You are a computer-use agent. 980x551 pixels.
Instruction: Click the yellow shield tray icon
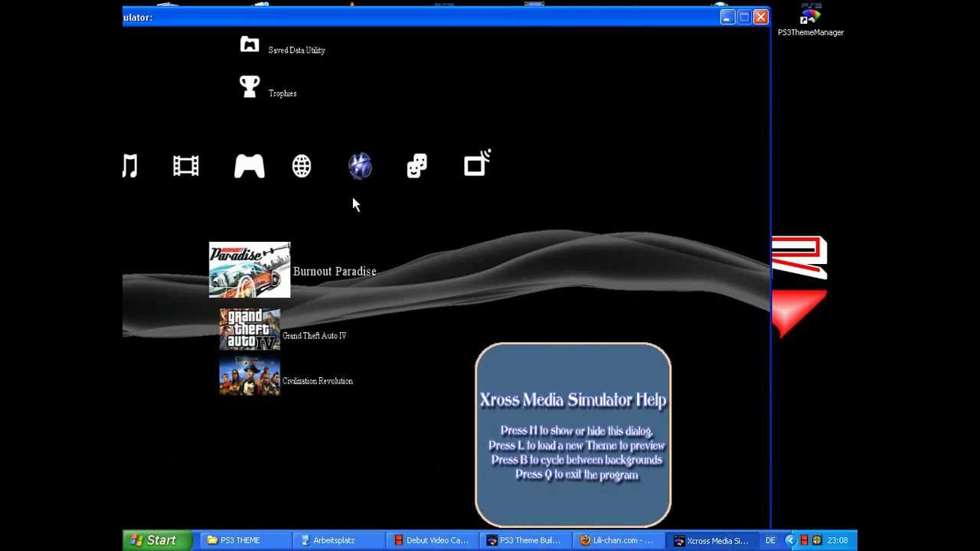tap(817, 540)
